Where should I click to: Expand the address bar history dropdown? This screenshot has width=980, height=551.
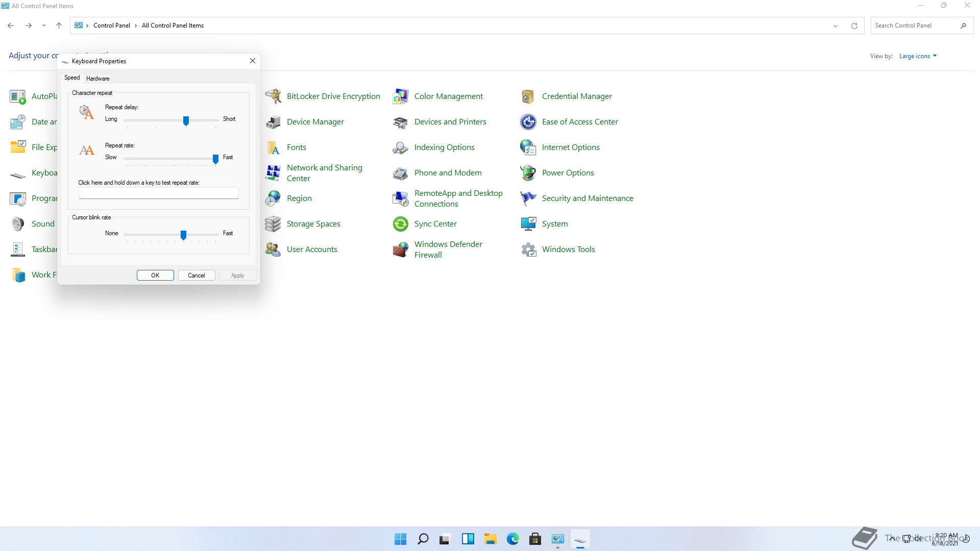pos(836,26)
